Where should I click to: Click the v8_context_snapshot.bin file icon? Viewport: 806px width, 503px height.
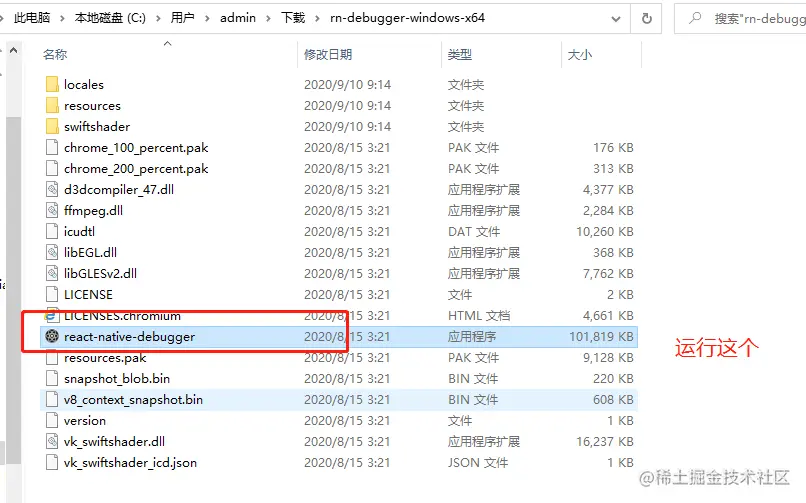[x=52, y=400]
